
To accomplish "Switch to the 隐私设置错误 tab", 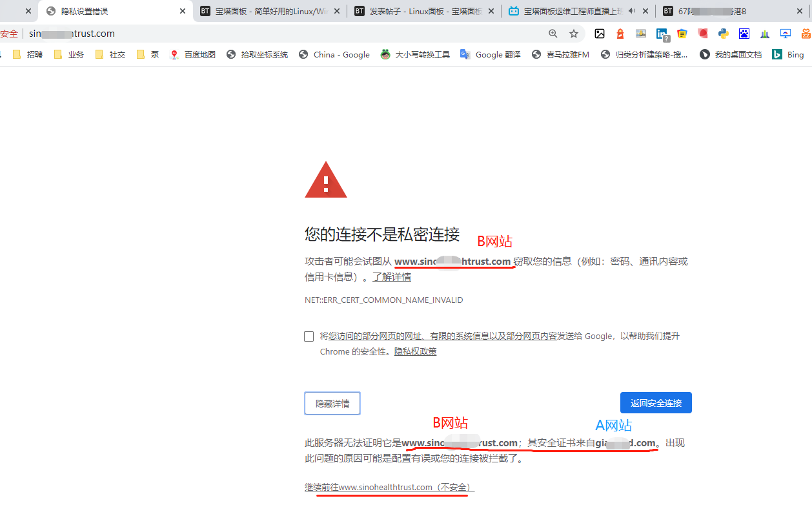I will pyautogui.click(x=115, y=11).
